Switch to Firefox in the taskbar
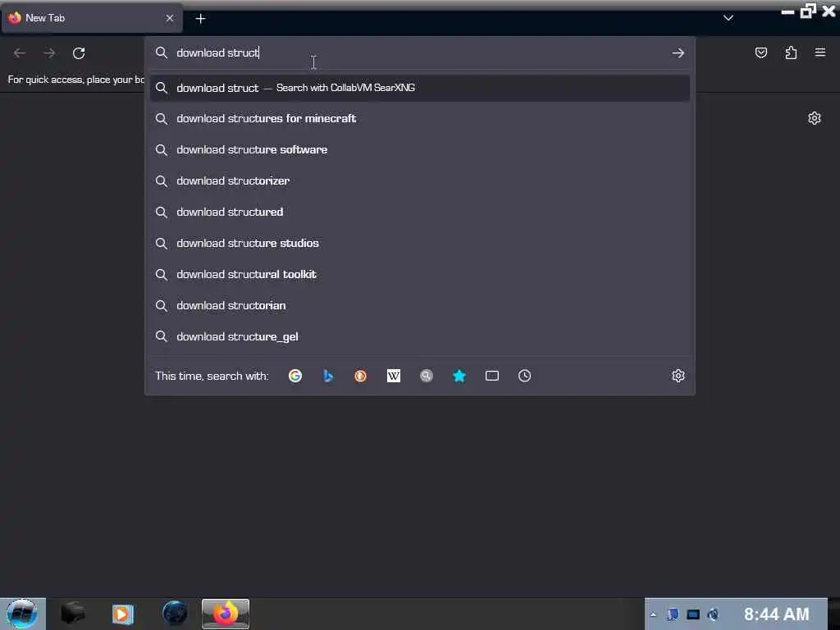This screenshot has width=840, height=630. click(x=226, y=614)
